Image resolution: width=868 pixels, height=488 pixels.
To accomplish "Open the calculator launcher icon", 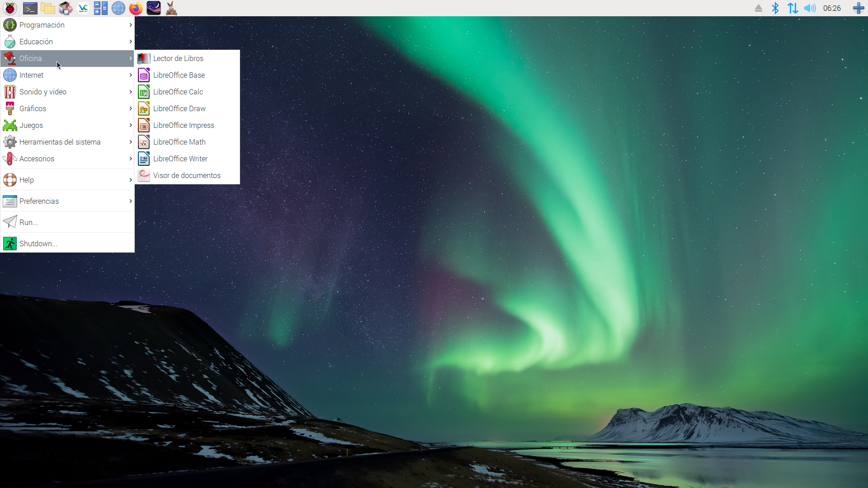I will point(100,8).
